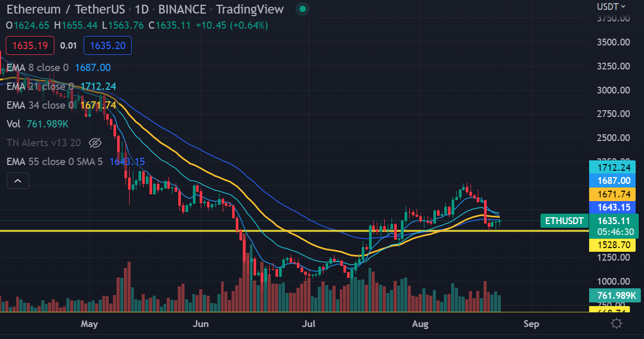Toggle visibility of the TN Alerts v13 indicator
This screenshot has width=644, height=339.
coord(95,143)
